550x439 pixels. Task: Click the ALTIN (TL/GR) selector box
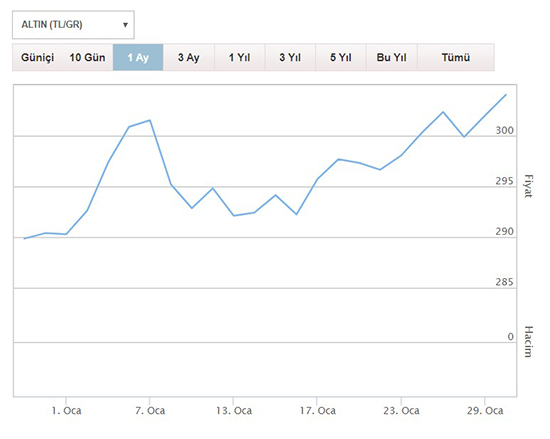[x=73, y=25]
